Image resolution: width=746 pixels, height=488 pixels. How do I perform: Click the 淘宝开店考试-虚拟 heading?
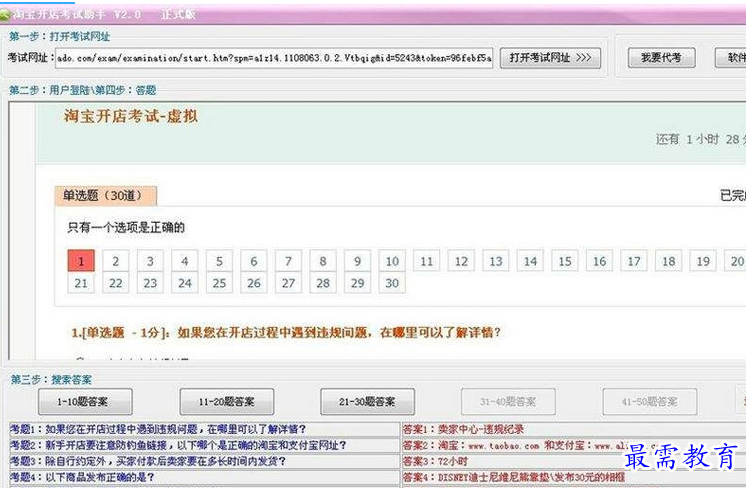point(131,116)
